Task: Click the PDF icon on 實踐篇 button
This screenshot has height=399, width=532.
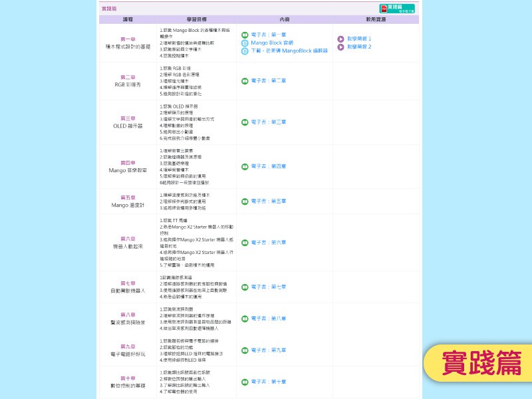Action: (384, 8)
